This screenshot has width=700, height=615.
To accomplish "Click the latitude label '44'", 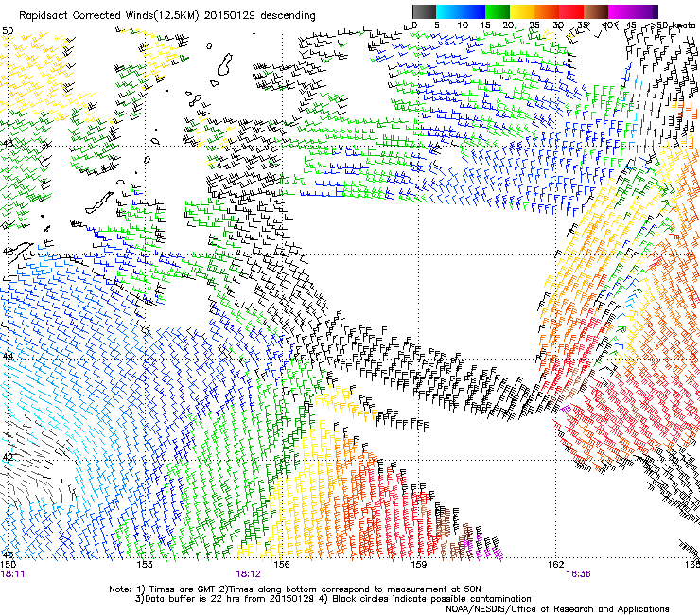I will tap(8, 357).
